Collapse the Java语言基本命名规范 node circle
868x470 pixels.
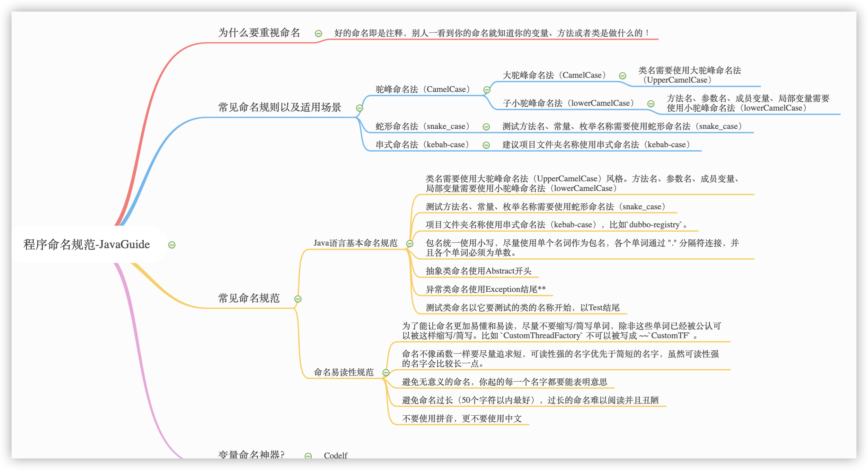click(410, 244)
